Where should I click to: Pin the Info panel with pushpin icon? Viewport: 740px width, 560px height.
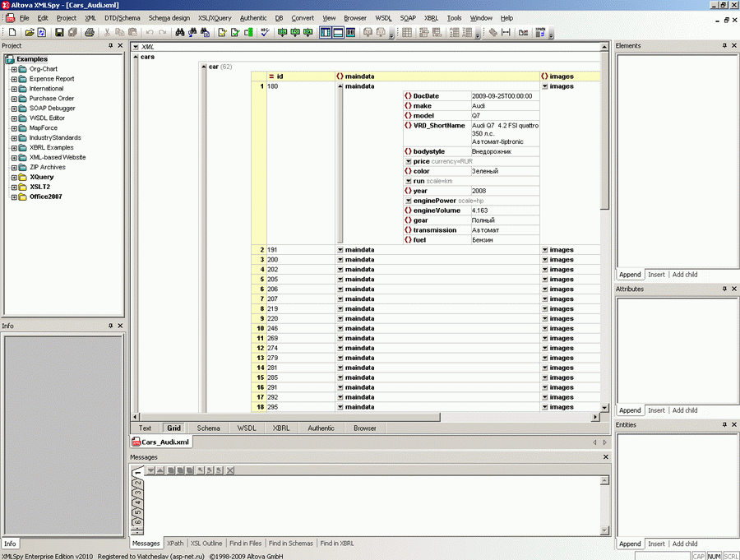coord(110,326)
